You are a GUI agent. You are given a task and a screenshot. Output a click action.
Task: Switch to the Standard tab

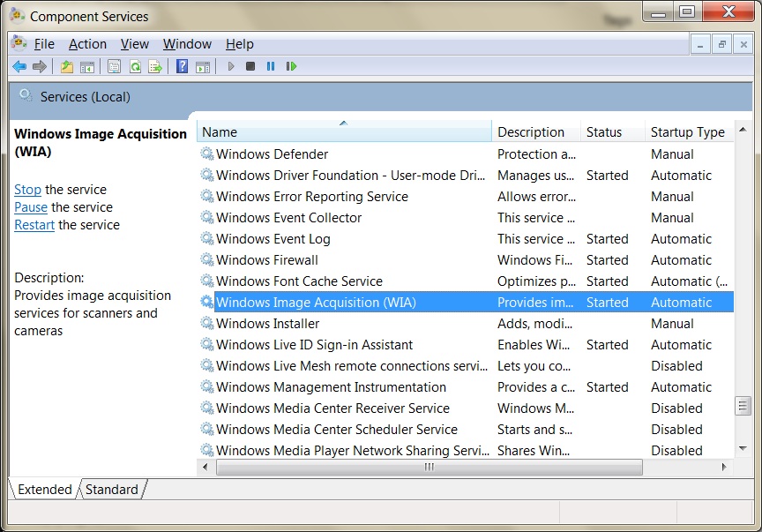[x=112, y=490]
